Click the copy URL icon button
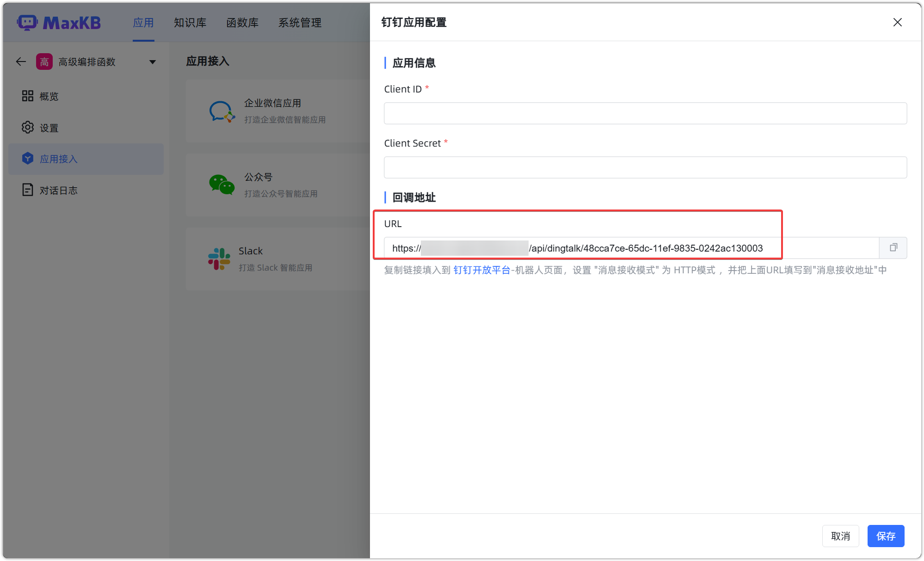The image size is (924, 561). 893,248
